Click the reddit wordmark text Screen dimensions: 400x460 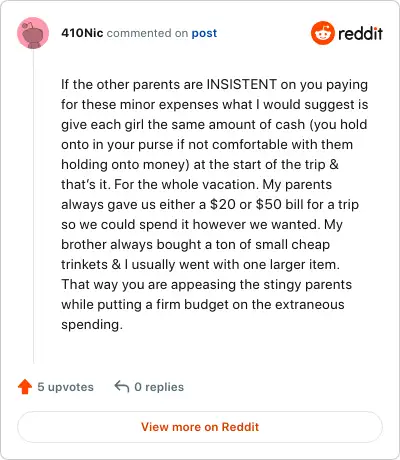point(360,33)
